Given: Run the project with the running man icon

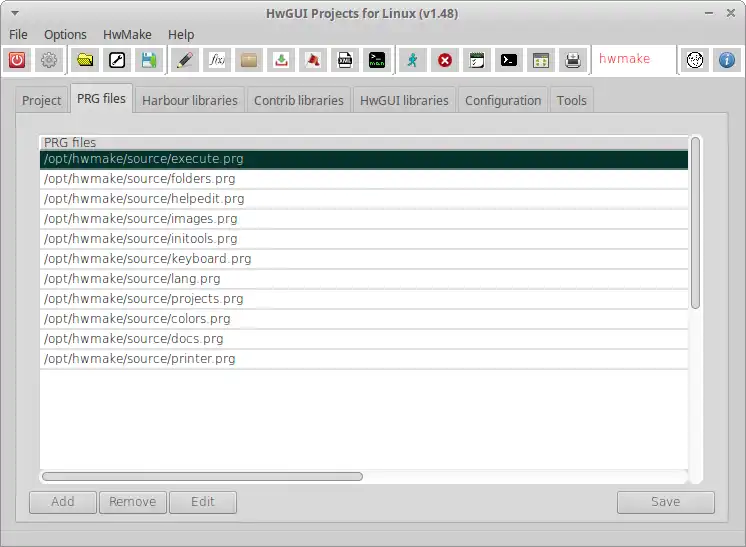Looking at the screenshot, I should 412,60.
